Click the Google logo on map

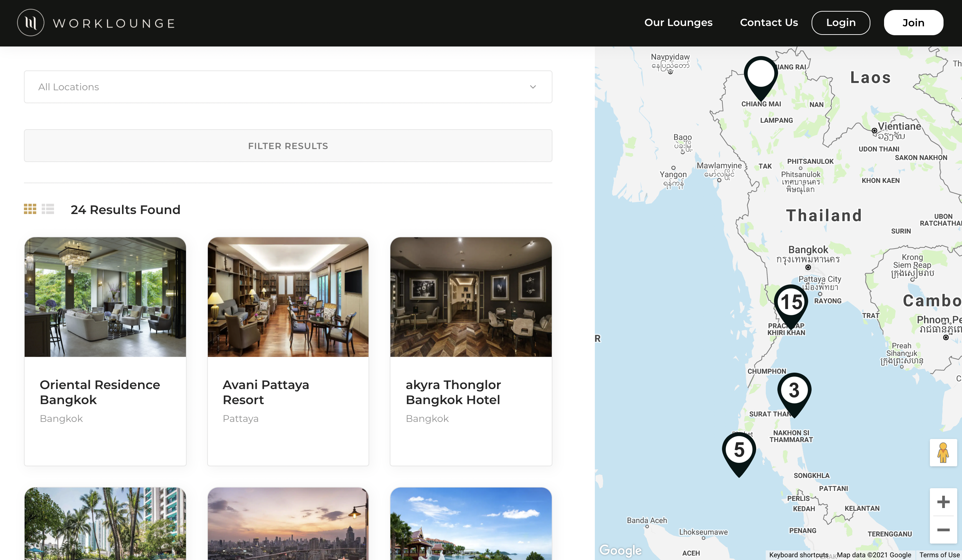pos(621,550)
